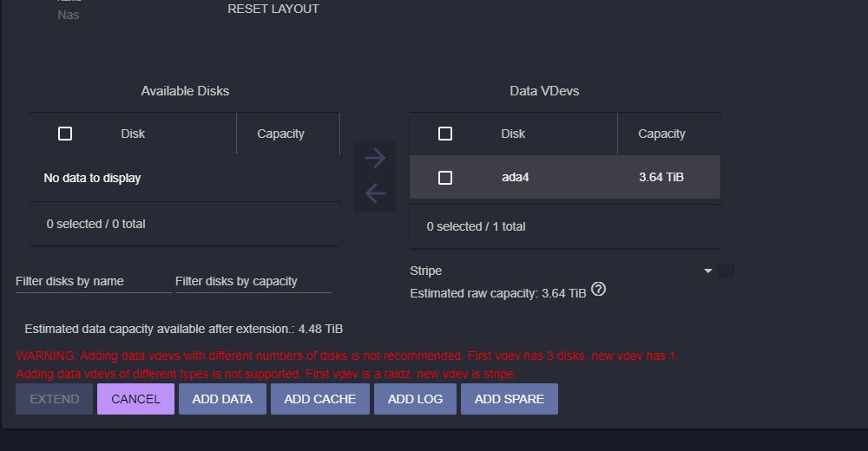This screenshot has width=868, height=451.
Task: Click the 'Estimated raw capacity: 3.64 TiB' text
Action: 497,293
